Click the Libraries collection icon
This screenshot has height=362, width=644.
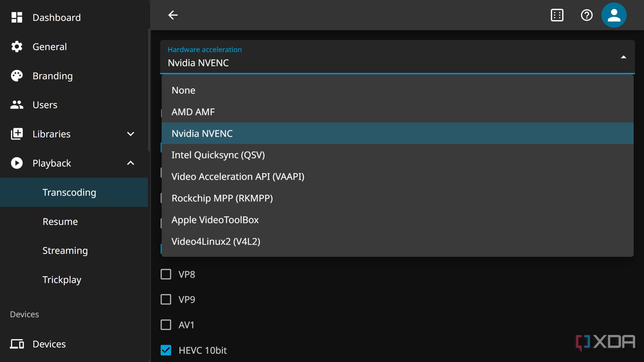coord(17,134)
